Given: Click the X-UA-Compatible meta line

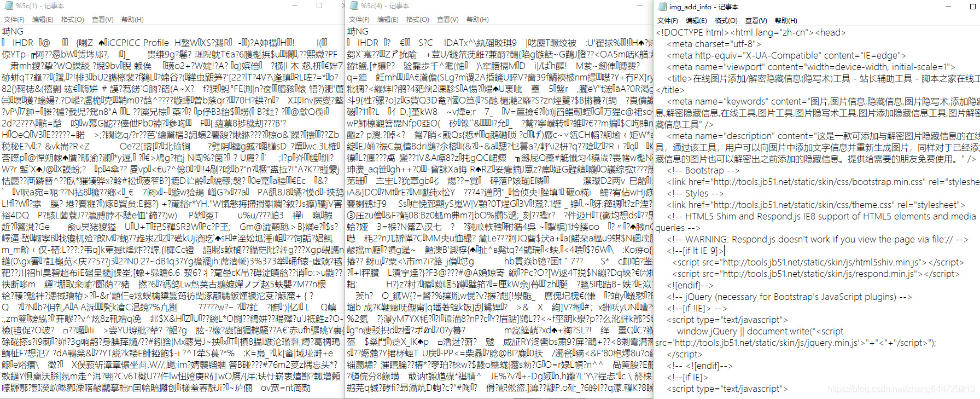Looking at the screenshot, I should click(786, 55).
